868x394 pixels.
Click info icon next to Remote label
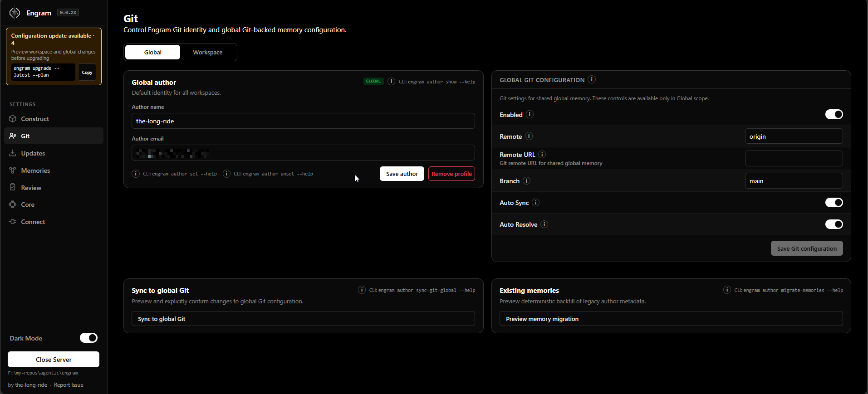coord(529,136)
